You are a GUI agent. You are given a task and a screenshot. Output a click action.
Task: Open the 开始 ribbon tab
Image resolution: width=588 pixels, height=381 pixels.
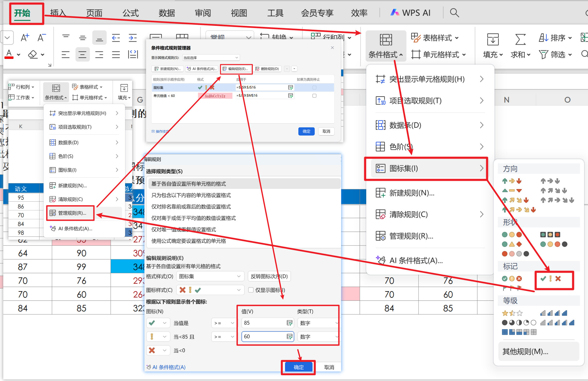pos(22,13)
